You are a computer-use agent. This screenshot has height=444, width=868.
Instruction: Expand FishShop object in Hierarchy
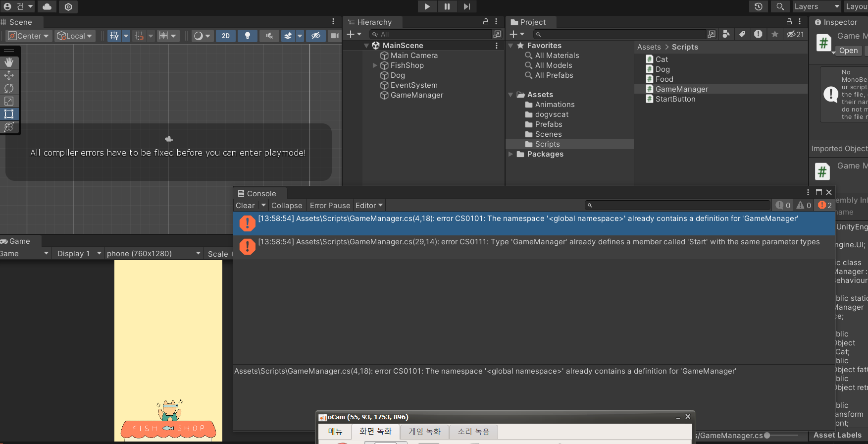[x=375, y=65]
